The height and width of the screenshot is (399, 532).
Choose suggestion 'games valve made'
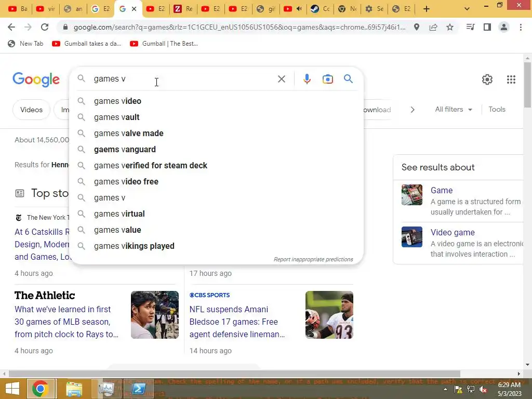point(216,134)
